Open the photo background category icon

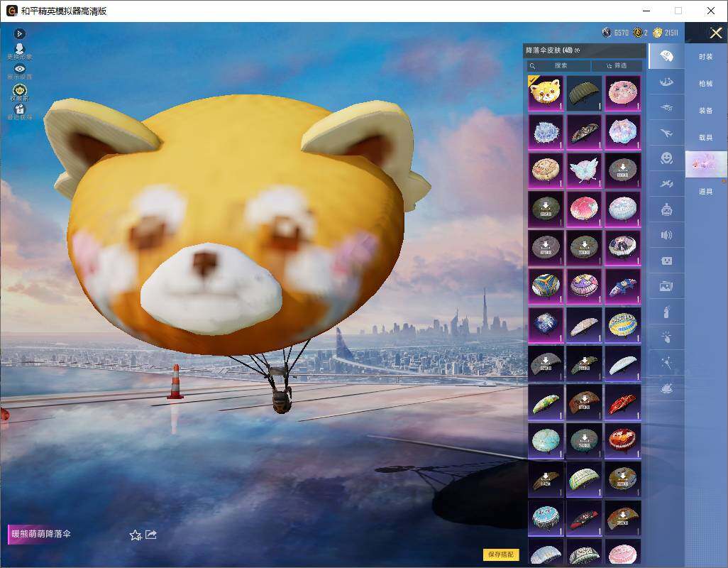point(667,287)
